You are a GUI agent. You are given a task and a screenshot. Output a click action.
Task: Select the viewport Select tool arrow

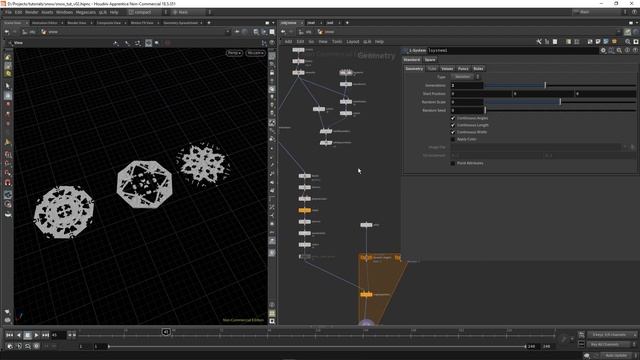pyautogui.click(x=8, y=86)
